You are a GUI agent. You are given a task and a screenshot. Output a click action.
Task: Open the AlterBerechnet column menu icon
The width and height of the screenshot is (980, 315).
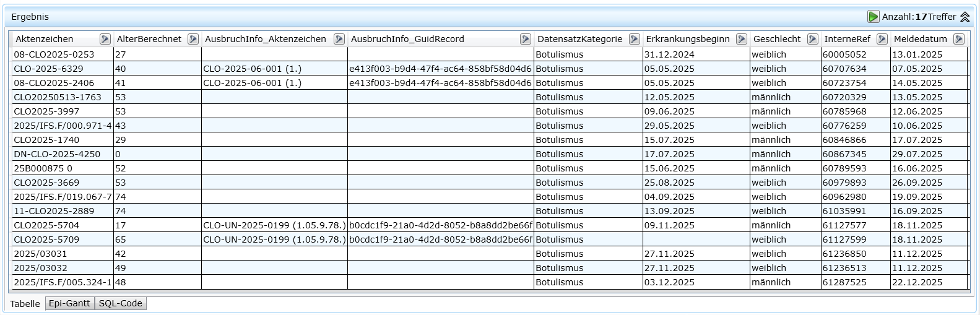193,39
